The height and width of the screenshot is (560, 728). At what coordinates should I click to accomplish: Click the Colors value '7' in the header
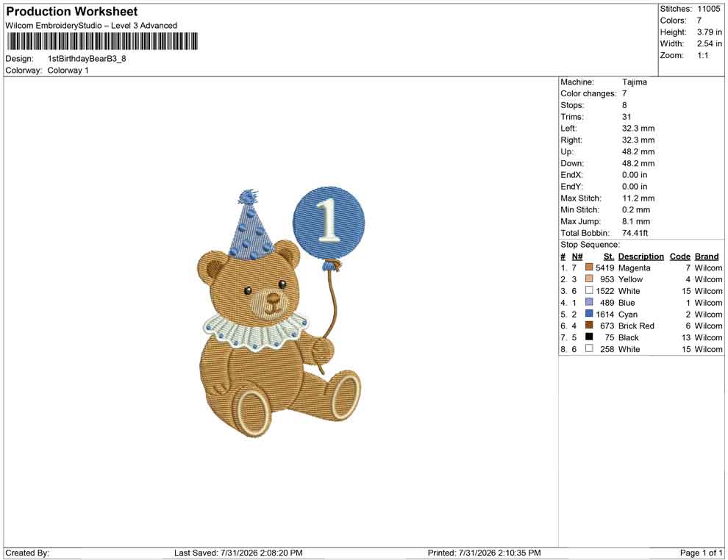tap(699, 21)
